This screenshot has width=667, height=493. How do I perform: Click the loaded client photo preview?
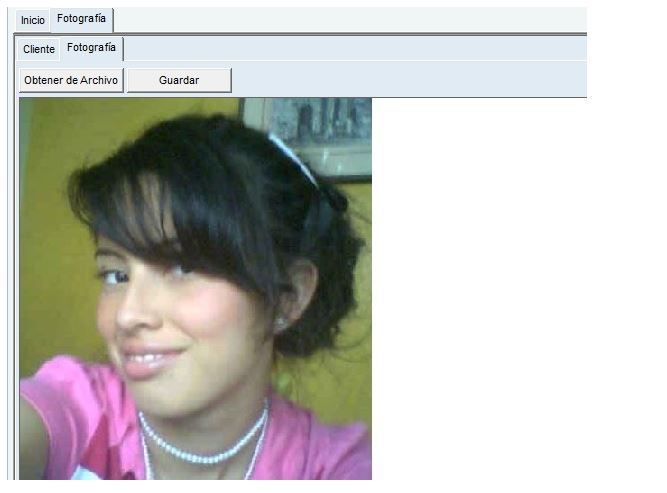pyautogui.click(x=195, y=288)
